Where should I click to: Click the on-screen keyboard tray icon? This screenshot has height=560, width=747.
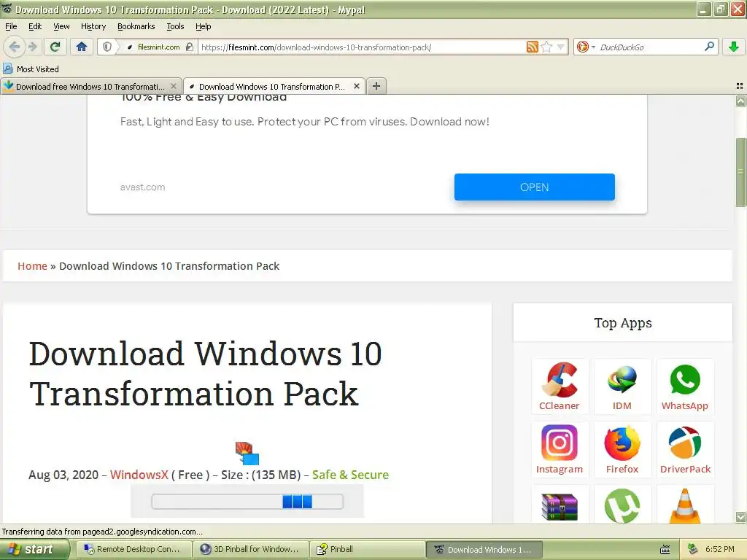665,550
